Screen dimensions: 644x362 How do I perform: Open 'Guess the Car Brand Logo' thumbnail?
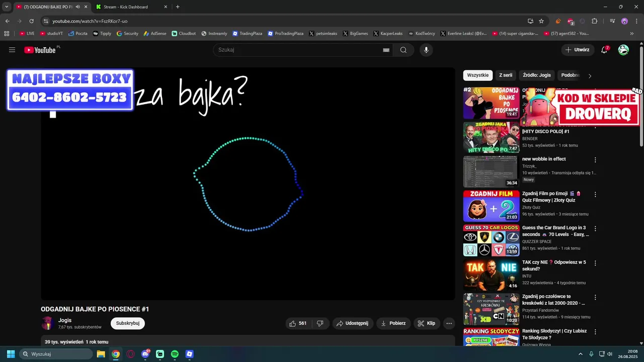[x=491, y=240]
